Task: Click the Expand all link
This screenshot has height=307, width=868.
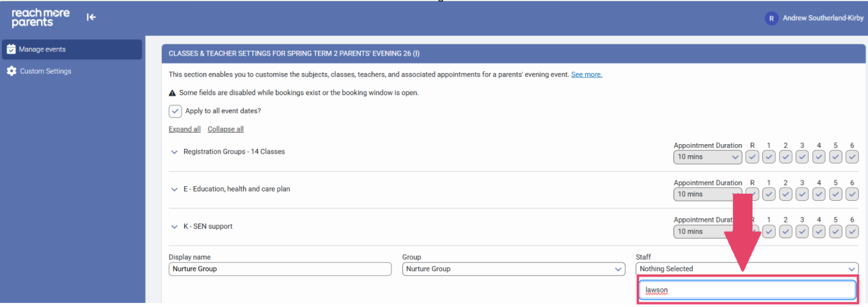Action: [x=185, y=129]
